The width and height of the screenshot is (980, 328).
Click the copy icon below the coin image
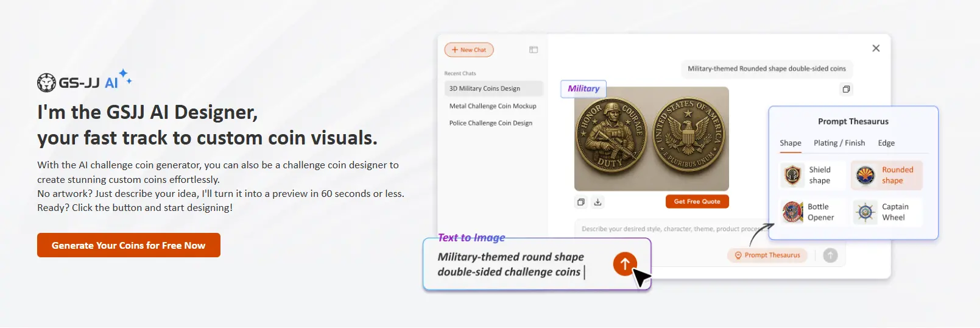581,202
